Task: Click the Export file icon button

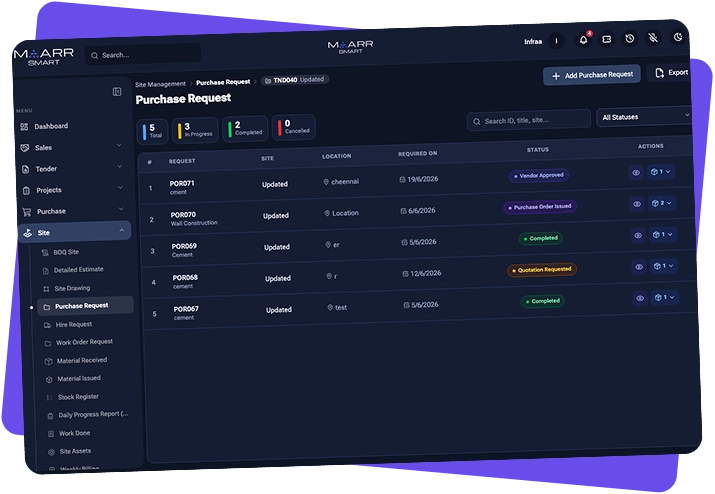Action: pyautogui.click(x=671, y=73)
